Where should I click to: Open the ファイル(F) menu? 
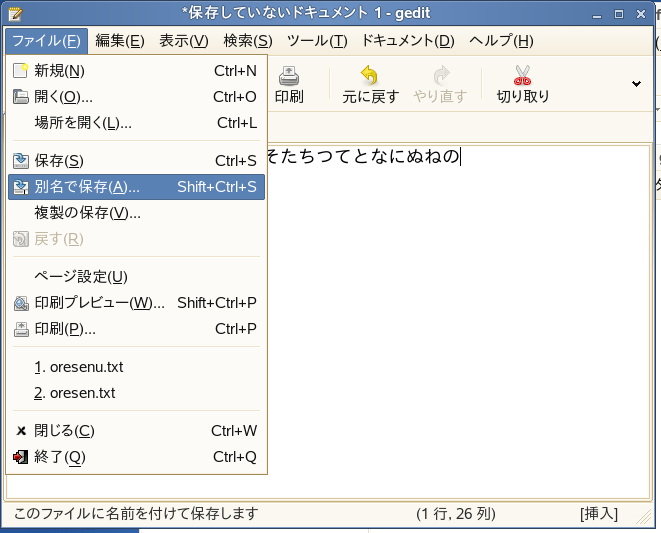click(x=46, y=41)
